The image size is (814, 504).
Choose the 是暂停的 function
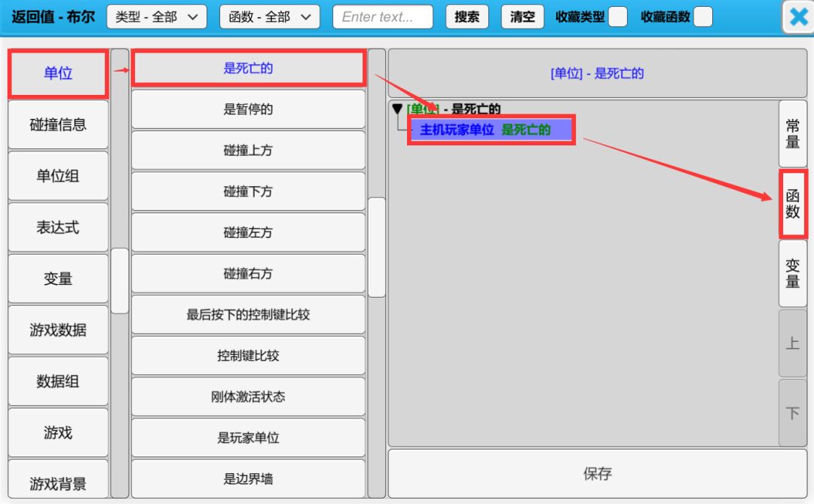click(248, 109)
